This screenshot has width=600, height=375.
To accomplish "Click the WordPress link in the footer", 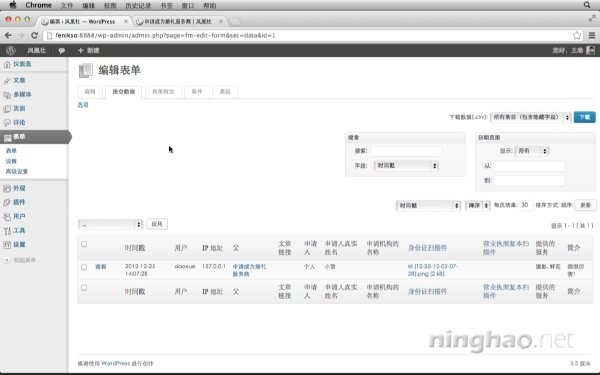I will [x=116, y=363].
